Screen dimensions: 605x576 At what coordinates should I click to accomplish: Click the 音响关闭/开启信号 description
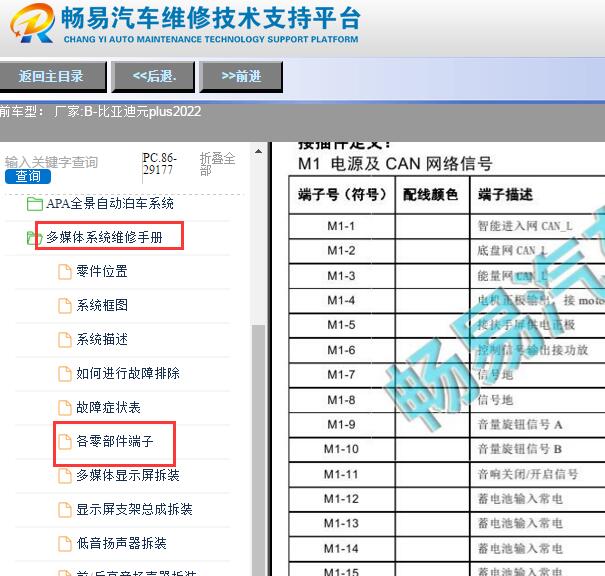(528, 474)
